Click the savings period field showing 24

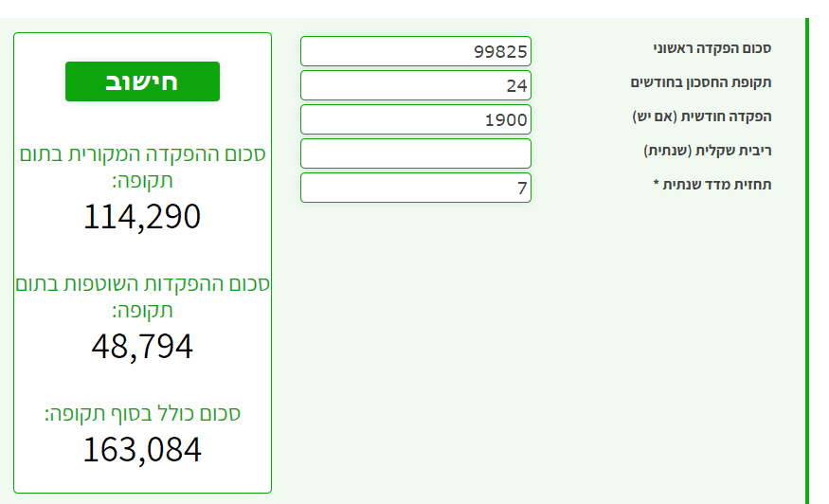415,85
